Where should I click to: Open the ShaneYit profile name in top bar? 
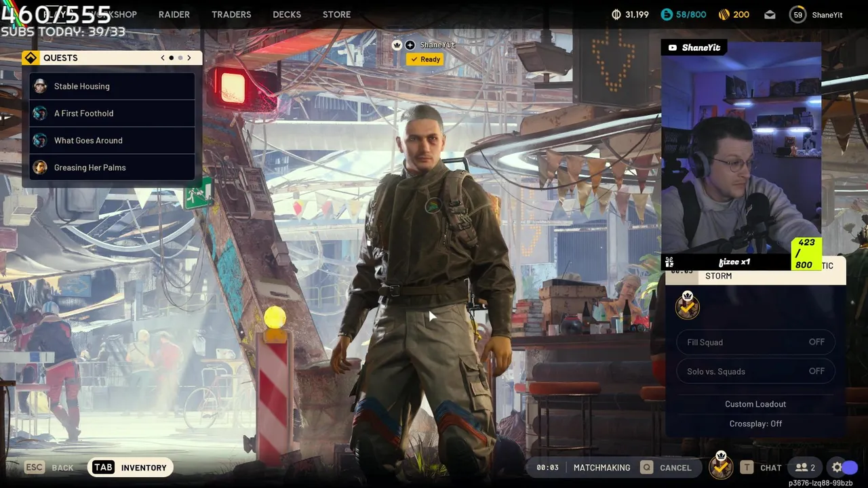click(827, 15)
